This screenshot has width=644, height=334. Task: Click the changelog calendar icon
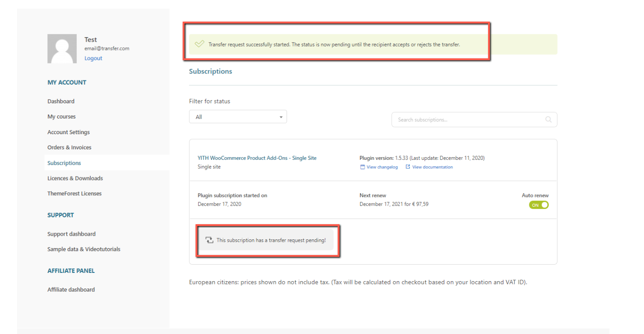[x=362, y=167]
